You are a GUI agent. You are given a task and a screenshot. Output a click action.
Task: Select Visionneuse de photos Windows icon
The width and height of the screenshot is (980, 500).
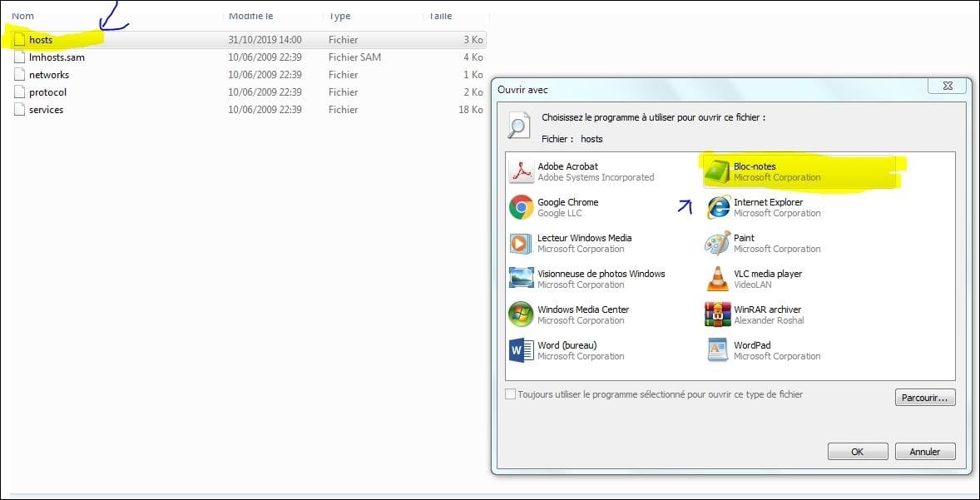tap(522, 279)
